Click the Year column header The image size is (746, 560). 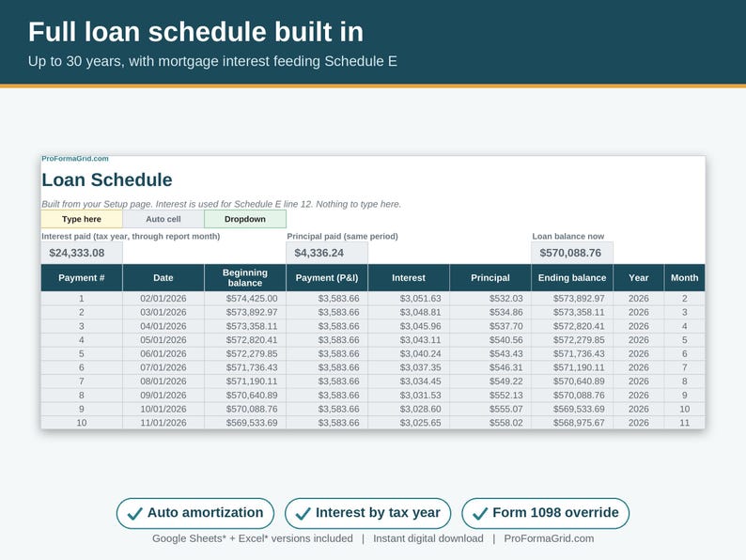point(639,278)
